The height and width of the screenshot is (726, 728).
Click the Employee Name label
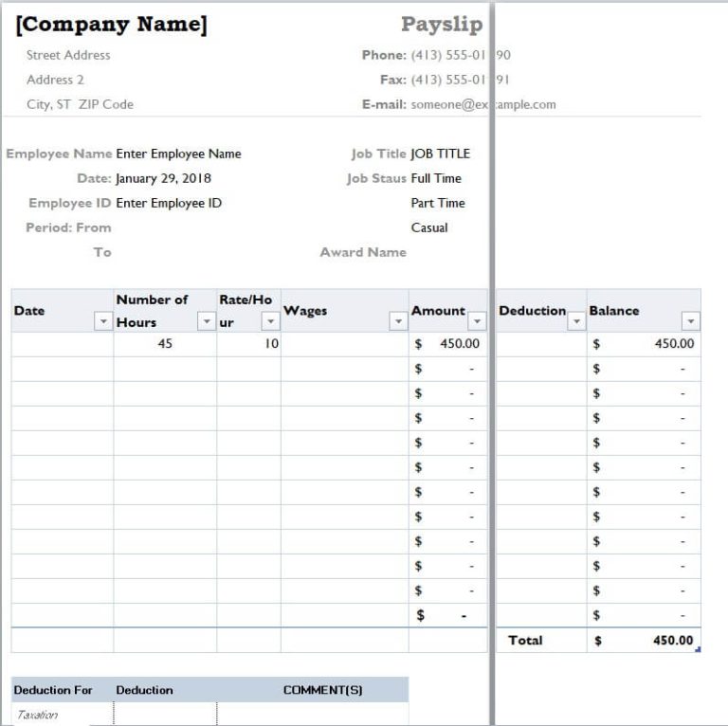coord(59,154)
